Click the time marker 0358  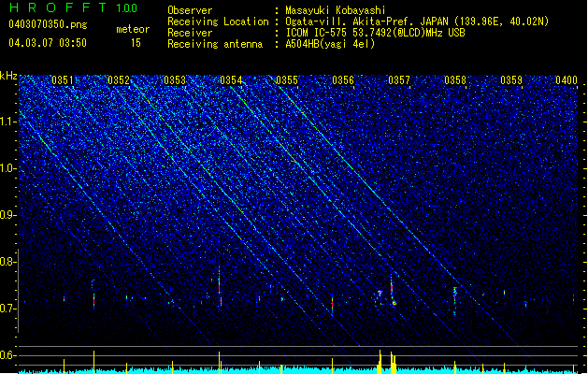point(455,80)
